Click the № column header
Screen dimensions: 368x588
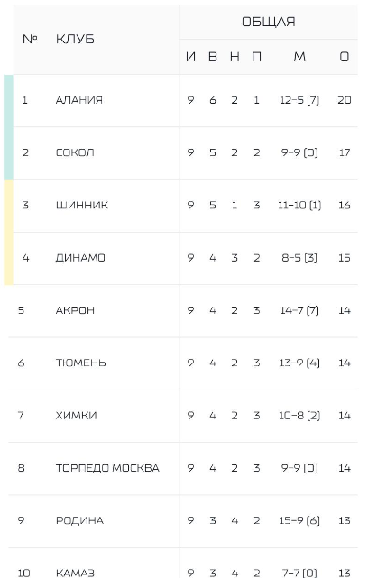tap(30, 39)
